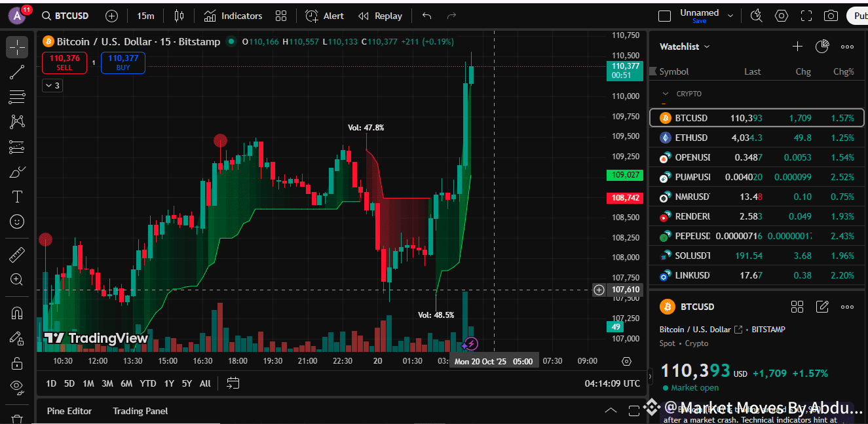Activate the zoom in tool
Viewport: 868px width, 424px height.
17,280
